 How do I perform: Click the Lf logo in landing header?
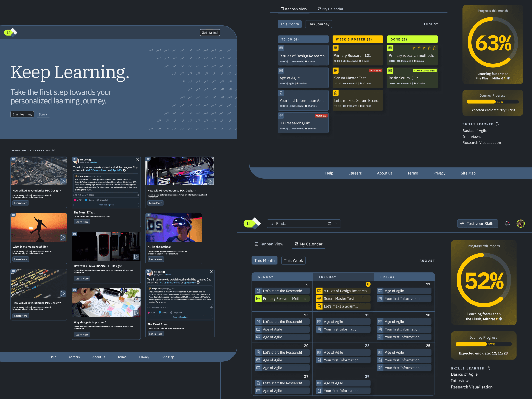point(10,32)
